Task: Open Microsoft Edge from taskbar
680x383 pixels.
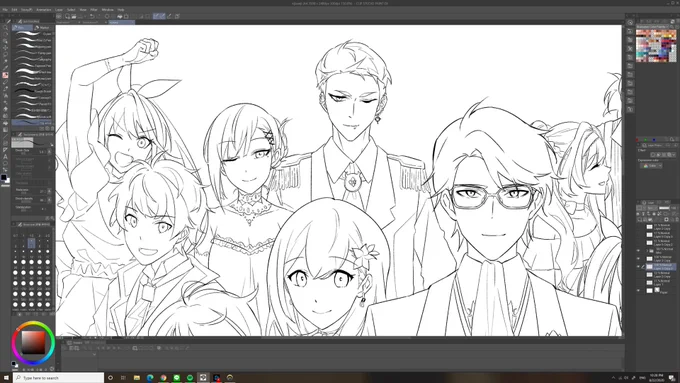Action: tap(150, 377)
